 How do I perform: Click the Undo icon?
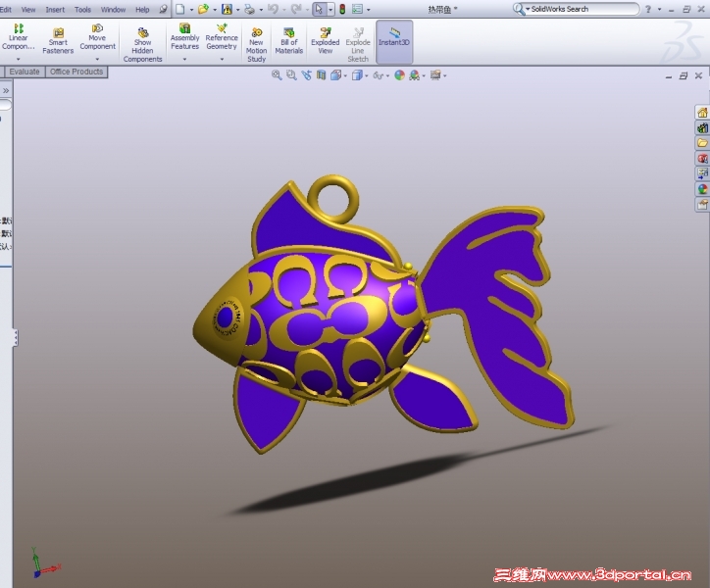(273, 9)
